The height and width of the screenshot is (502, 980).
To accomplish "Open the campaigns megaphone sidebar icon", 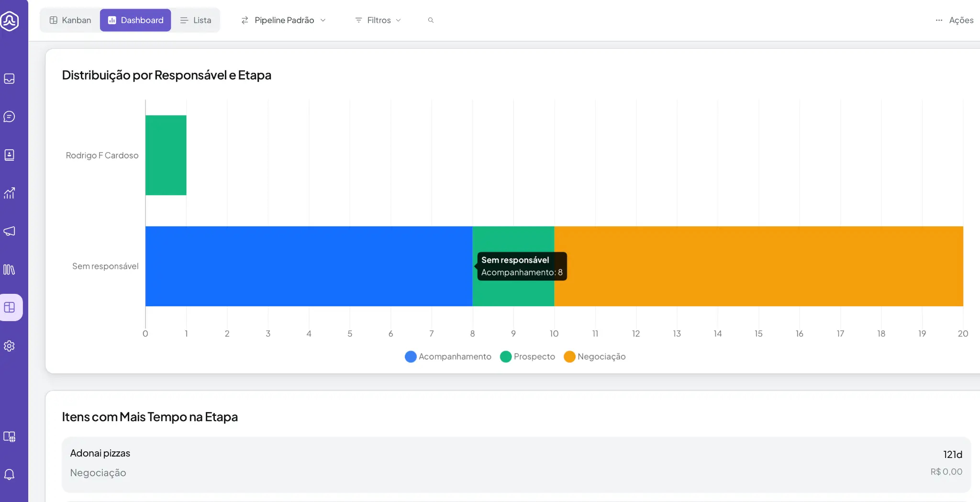I will 10,231.
